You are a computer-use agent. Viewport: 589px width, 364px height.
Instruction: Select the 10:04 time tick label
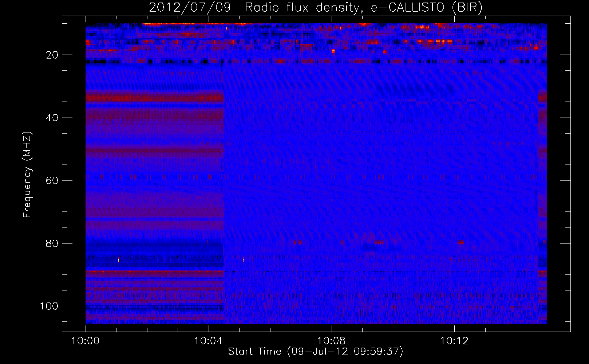pos(208,341)
